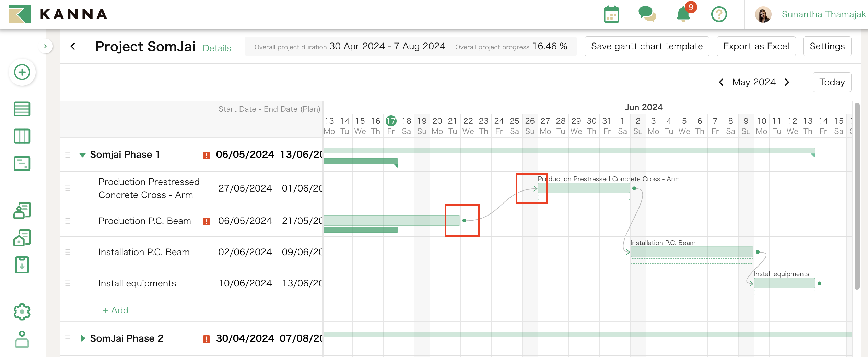The width and height of the screenshot is (868, 357).
Task: Click the warning icon beside Production P.C. Beam
Action: coord(206,221)
